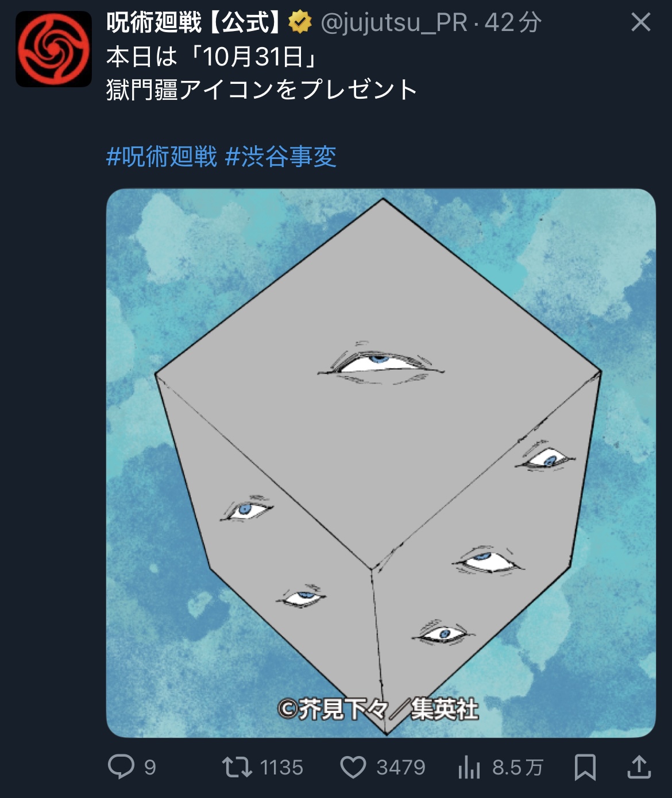This screenshot has height=798, width=672.
Task: Click the reply count 9
Action: tap(150, 768)
